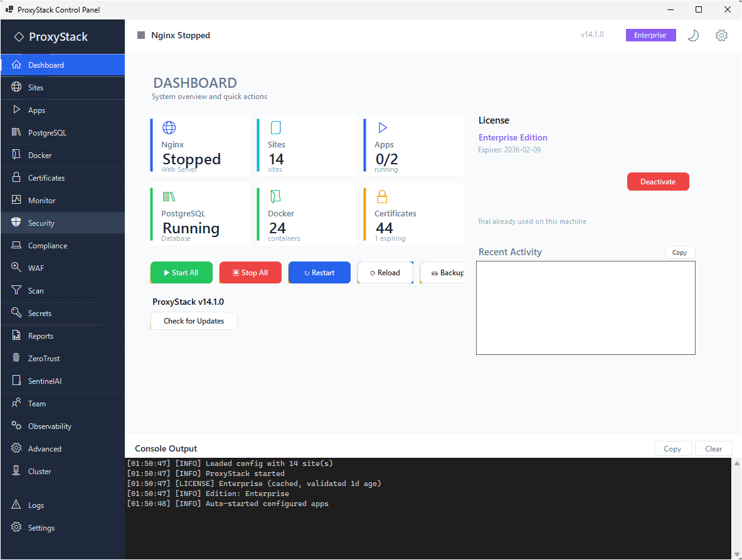Open the Secrets section
The width and height of the screenshot is (742, 560).
(40, 313)
